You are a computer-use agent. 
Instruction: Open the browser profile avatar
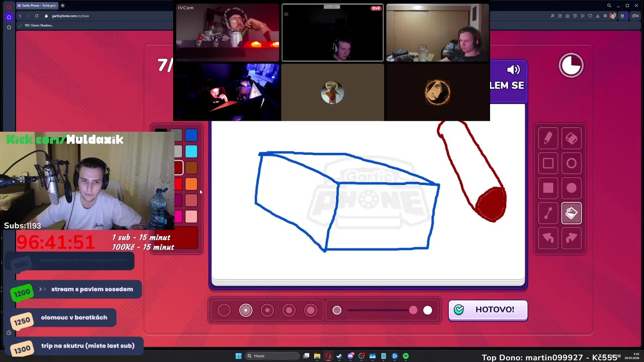click(x=613, y=16)
